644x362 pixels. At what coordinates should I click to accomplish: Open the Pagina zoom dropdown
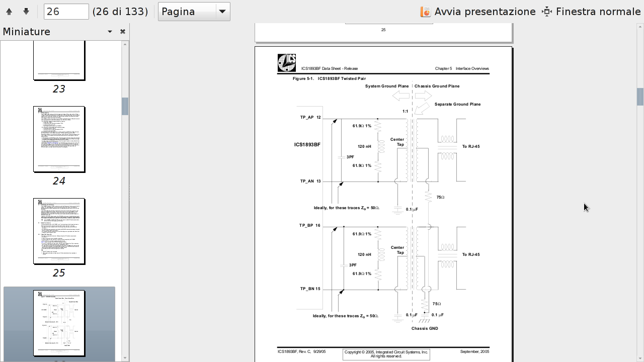(x=194, y=12)
